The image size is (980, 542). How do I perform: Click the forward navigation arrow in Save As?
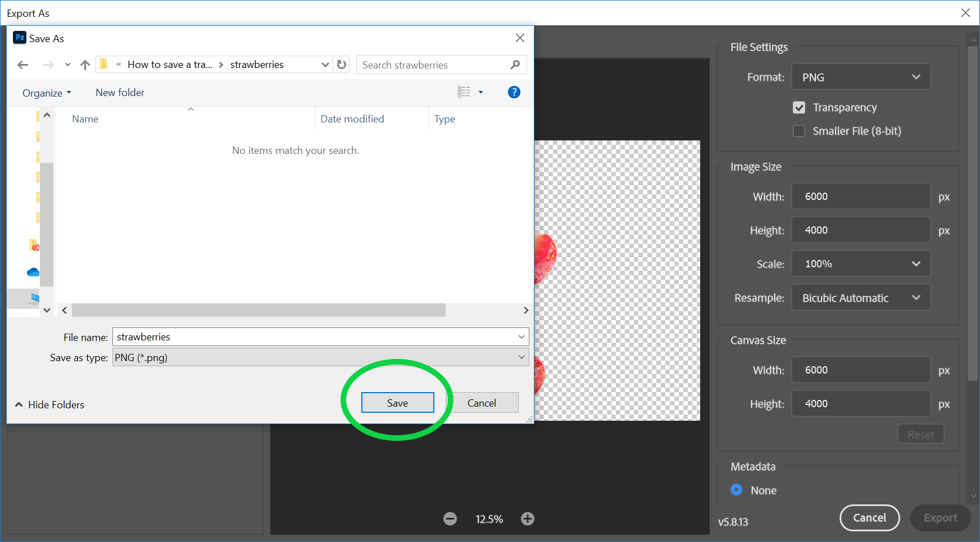point(48,65)
